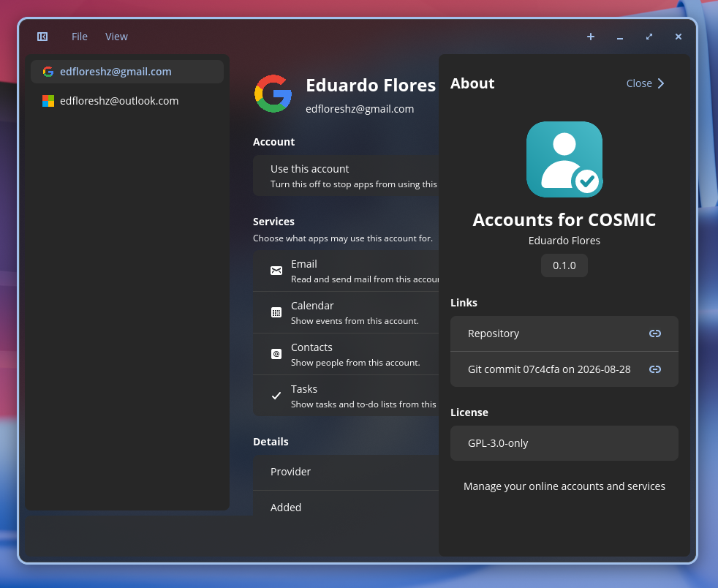Select the edfloreshz@outlook.com account
Screen dimensions: 718x588
click(x=126, y=101)
